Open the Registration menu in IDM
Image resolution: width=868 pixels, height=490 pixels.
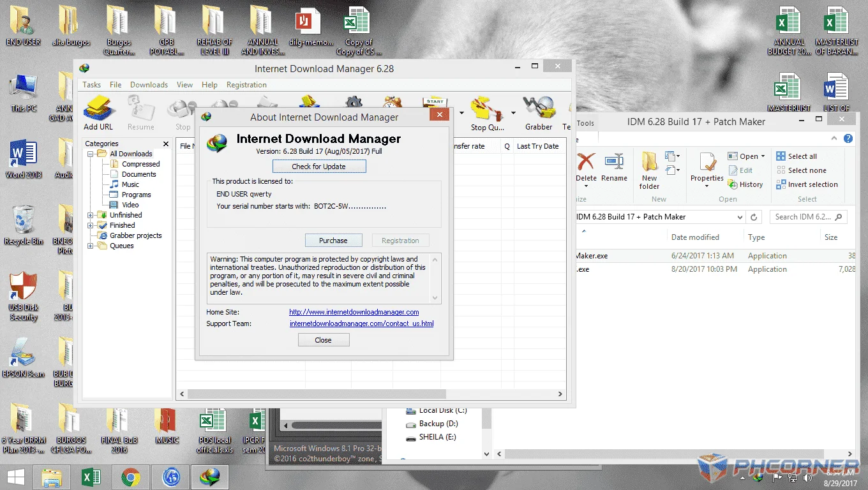point(246,85)
